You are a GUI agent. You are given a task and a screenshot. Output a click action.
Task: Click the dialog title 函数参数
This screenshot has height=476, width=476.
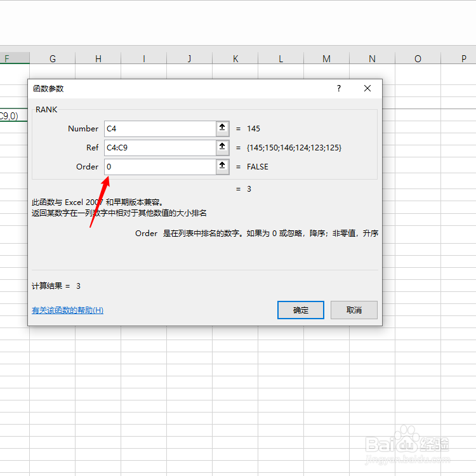pyautogui.click(x=48, y=89)
